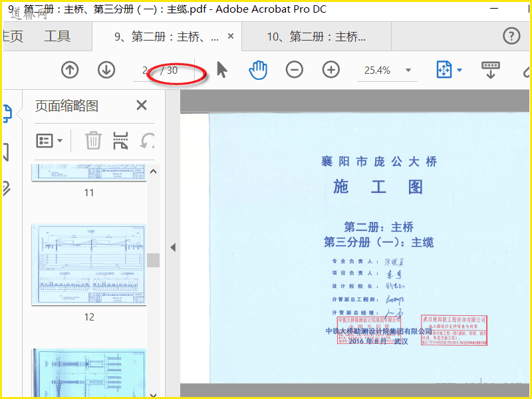Click the scrolling mode keyboard-arrow icon
Viewport: 532px width, 399px height.
(491, 70)
